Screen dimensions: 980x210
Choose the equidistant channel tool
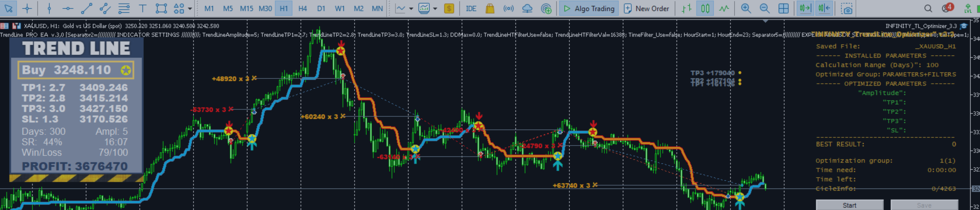(105, 9)
